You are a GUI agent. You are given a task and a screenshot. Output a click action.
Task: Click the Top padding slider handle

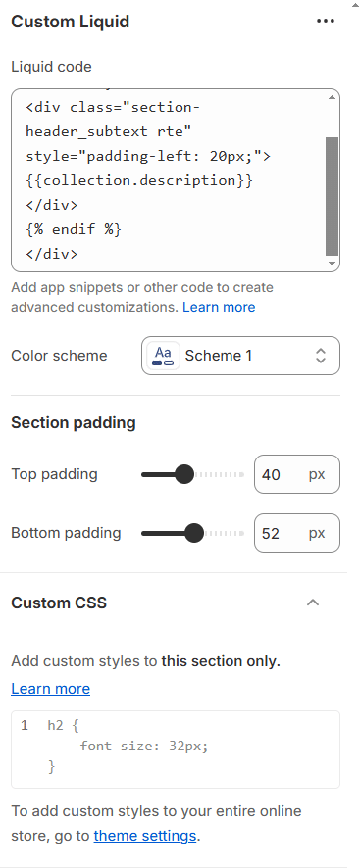coord(184,474)
